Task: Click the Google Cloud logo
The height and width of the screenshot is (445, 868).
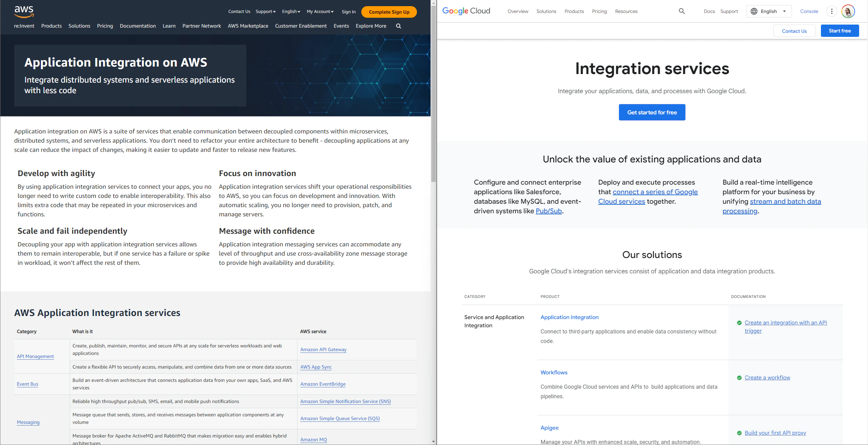Action: [x=466, y=11]
